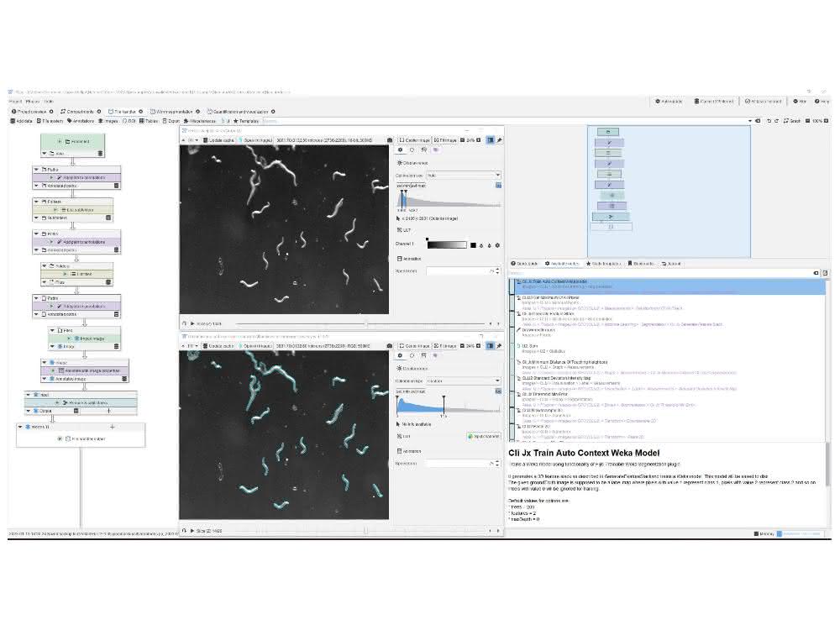Open the Templates menu
Image resolution: width=840 pixels, height=630 pixels.
point(246,121)
